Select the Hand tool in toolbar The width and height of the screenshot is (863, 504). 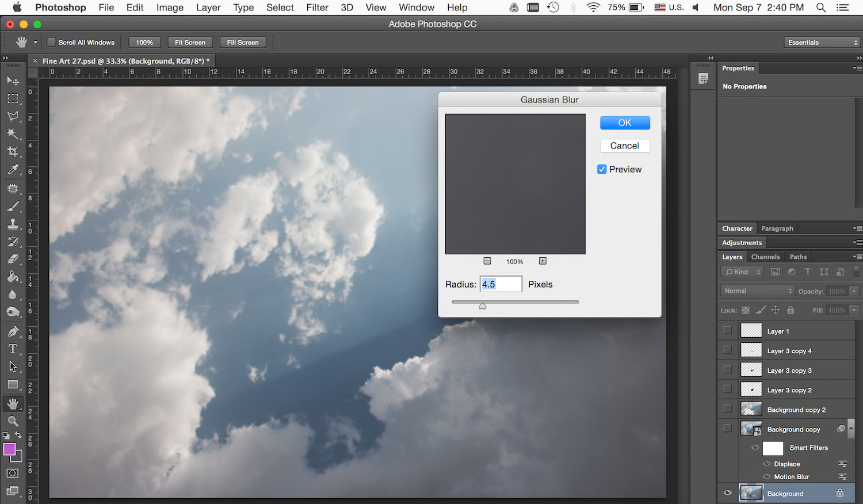pyautogui.click(x=13, y=404)
